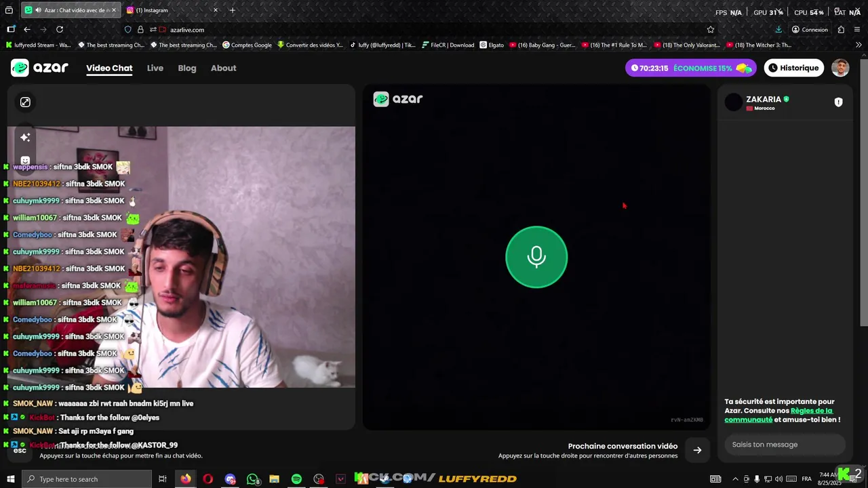The width and height of the screenshot is (868, 488).
Task: Switch to the Live tab
Action: click(x=155, y=68)
